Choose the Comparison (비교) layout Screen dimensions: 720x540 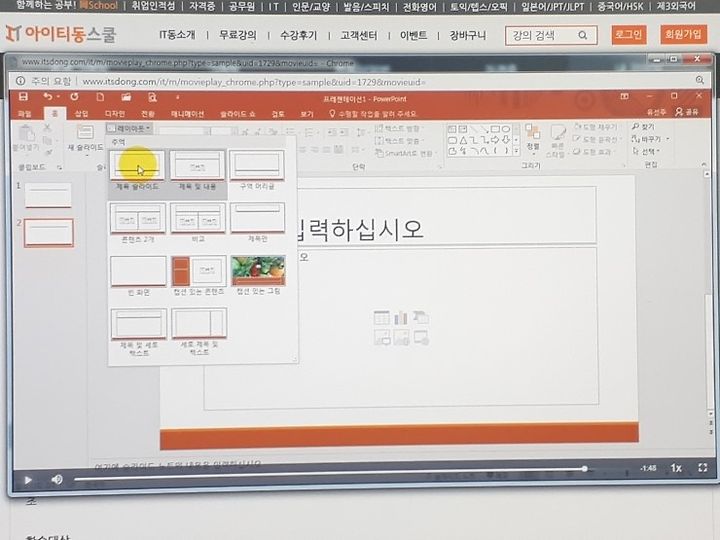[x=198, y=223]
